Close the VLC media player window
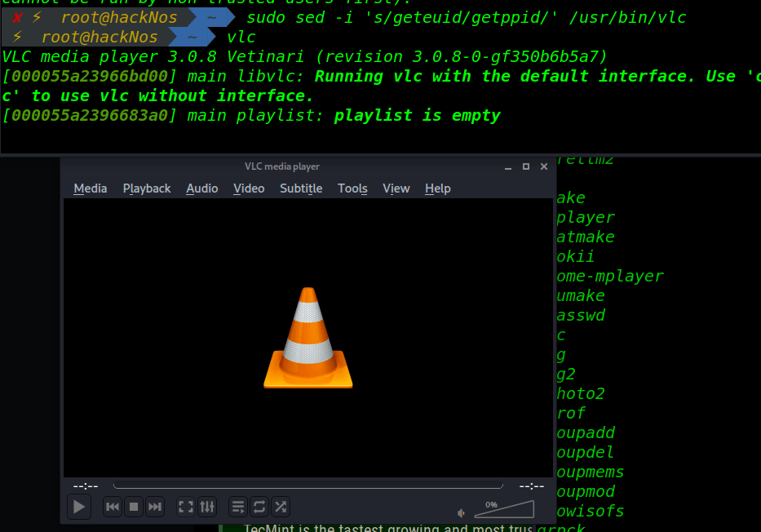Image resolution: width=761 pixels, height=532 pixels. [x=544, y=166]
